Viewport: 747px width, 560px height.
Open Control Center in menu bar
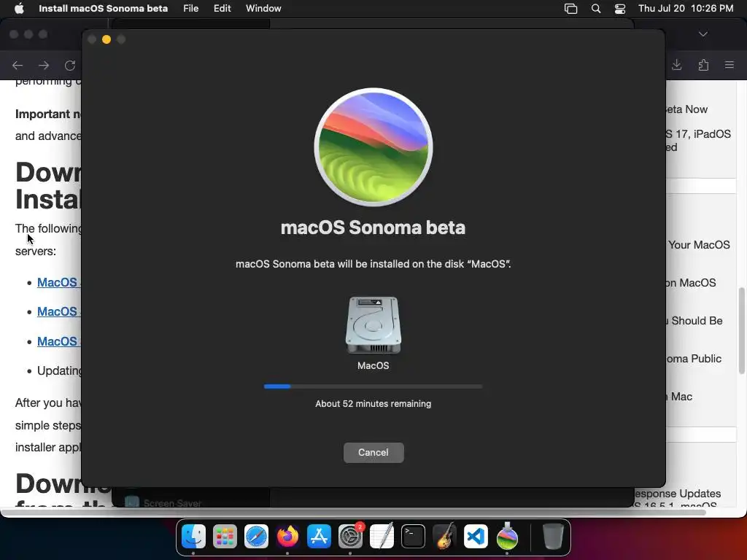click(x=620, y=9)
